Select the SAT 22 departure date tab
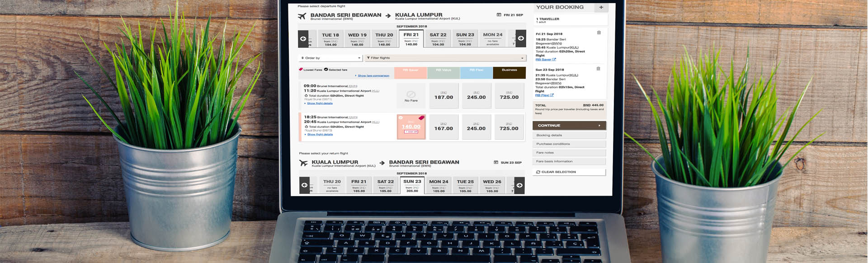 (438, 39)
